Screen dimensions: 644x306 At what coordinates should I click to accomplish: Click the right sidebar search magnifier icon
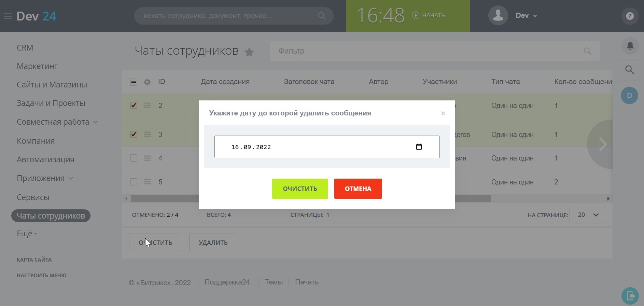pos(630,70)
